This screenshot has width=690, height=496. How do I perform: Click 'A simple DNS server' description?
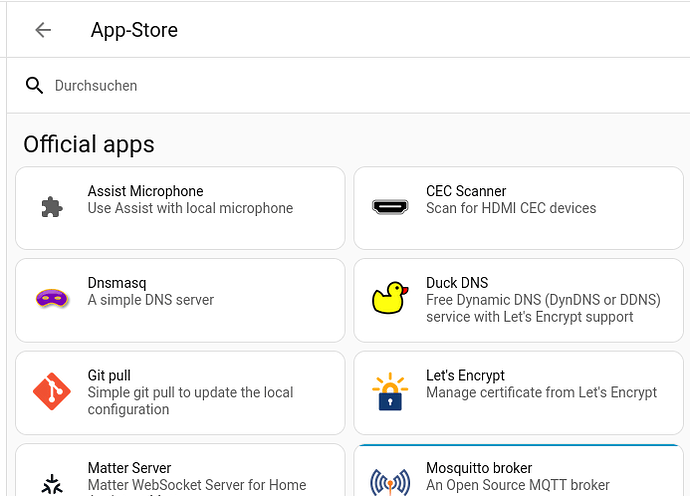pos(151,300)
